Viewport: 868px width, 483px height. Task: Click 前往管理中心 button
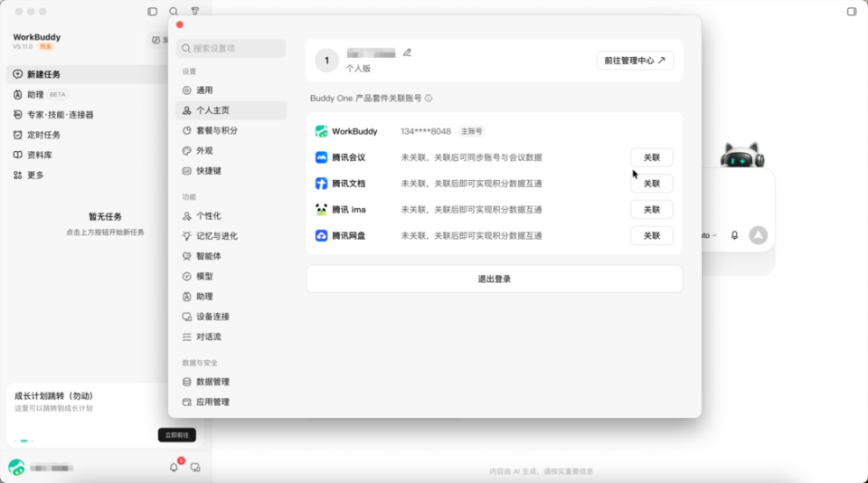click(635, 61)
